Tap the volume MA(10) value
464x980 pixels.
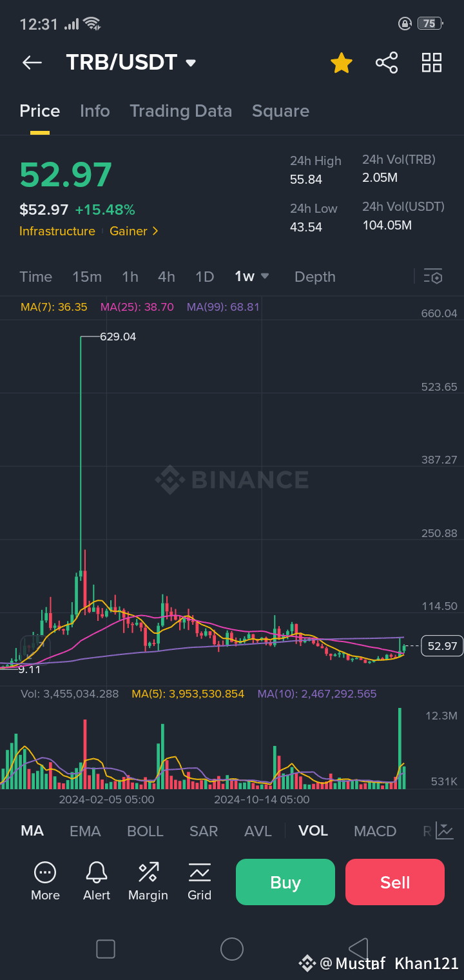(317, 694)
